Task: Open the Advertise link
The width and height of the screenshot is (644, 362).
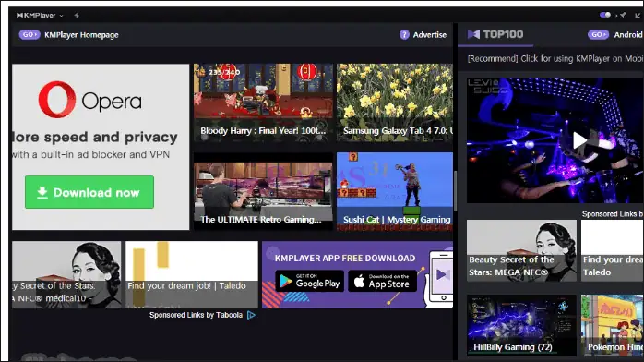Action: coord(430,35)
